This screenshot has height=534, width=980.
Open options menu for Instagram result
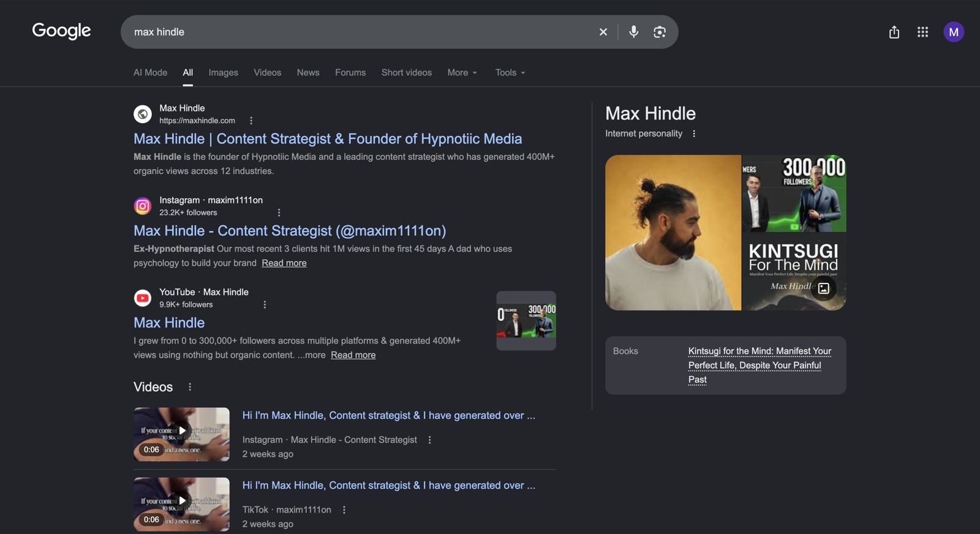coord(279,212)
